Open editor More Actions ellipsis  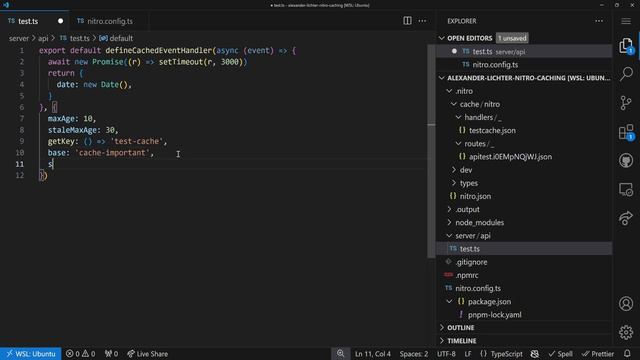pos(422,21)
